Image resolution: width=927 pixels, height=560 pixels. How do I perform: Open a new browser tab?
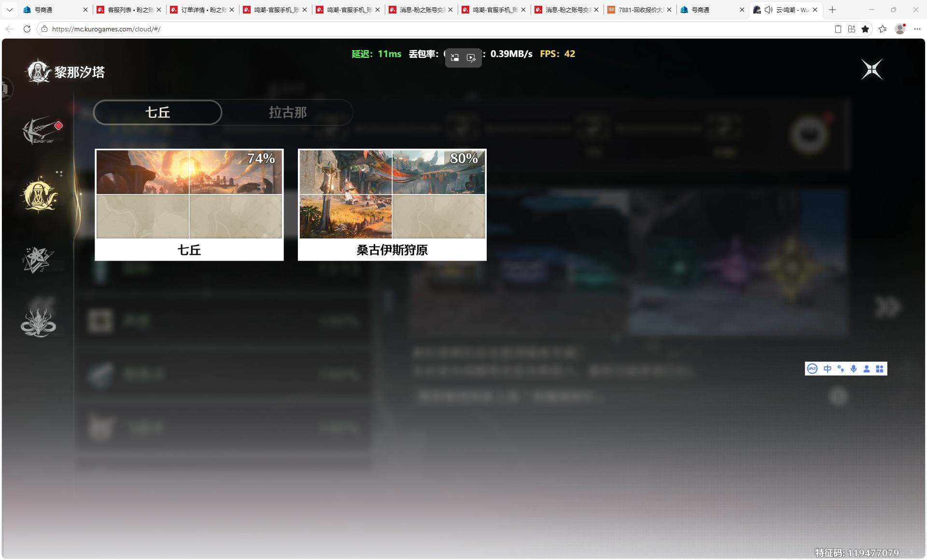coord(832,10)
